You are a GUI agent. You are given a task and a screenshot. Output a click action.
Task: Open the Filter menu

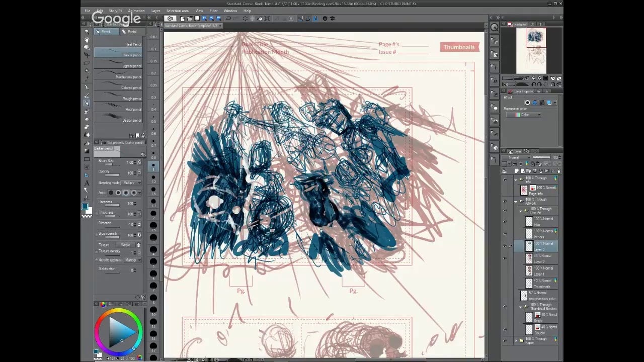pyautogui.click(x=213, y=11)
